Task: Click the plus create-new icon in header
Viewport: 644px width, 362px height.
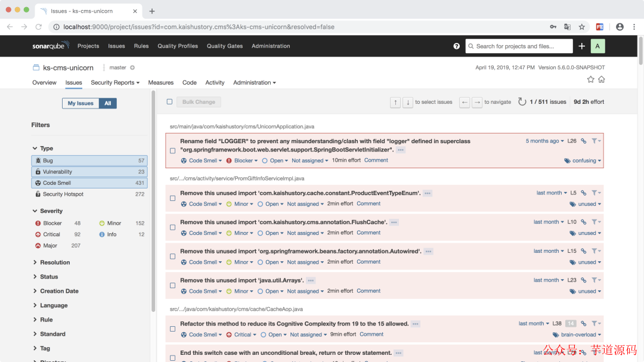Action: [x=581, y=46]
